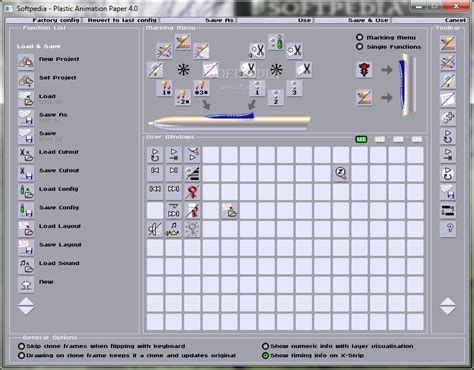This screenshot has height=370, width=474.
Task: Click the Save & Use button
Action: point(352,20)
